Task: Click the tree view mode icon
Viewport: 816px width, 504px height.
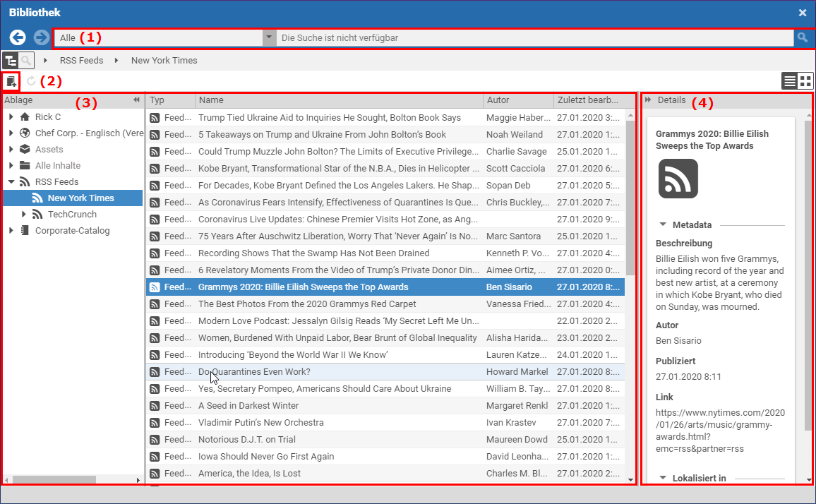Action: click(x=10, y=61)
